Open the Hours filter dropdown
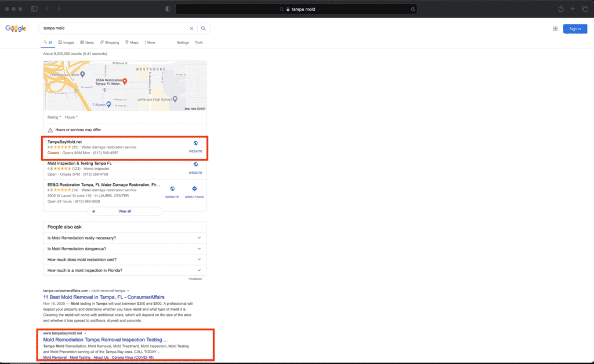The height and width of the screenshot is (364, 594). point(71,117)
